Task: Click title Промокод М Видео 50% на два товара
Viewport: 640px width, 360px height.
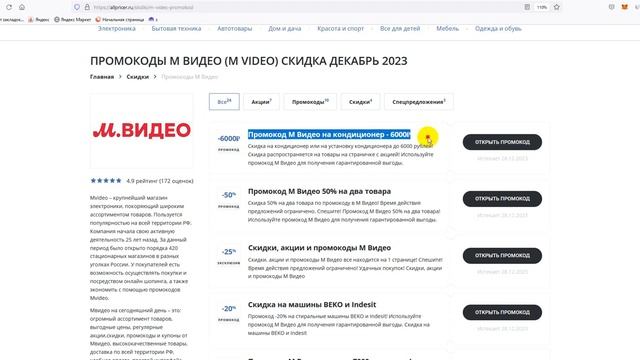Action: 319,191
